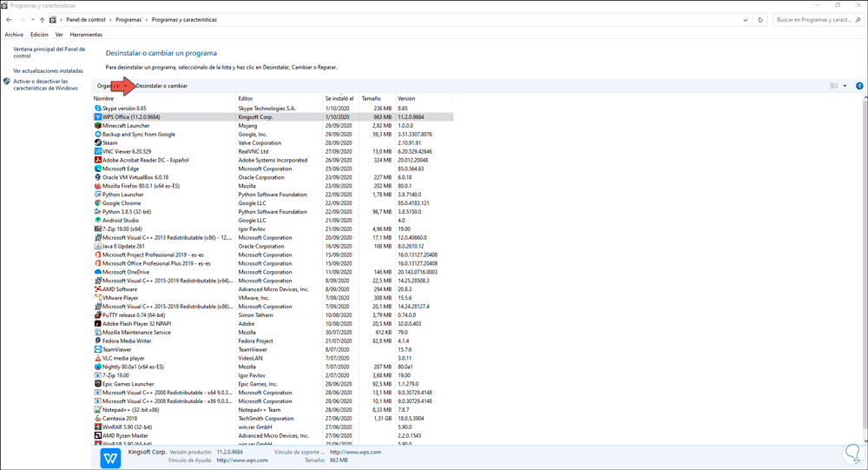Click the Microsoft Edge icon
Viewport: 868px width, 470px height.
pyautogui.click(x=98, y=169)
